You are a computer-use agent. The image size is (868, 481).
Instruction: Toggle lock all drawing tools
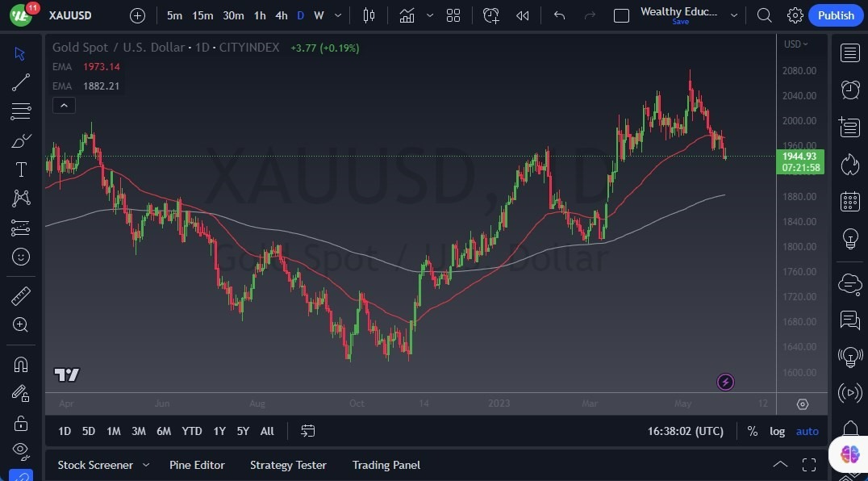point(20,424)
